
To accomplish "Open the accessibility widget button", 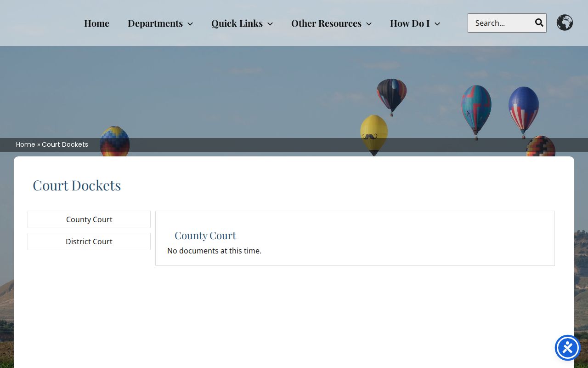I will tap(568, 348).
